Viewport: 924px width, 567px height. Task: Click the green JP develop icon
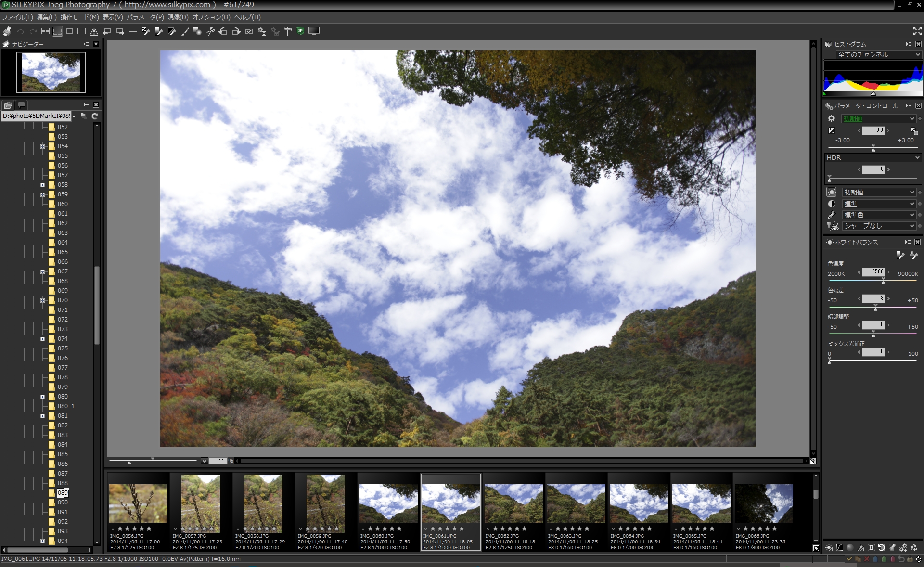[x=301, y=31]
